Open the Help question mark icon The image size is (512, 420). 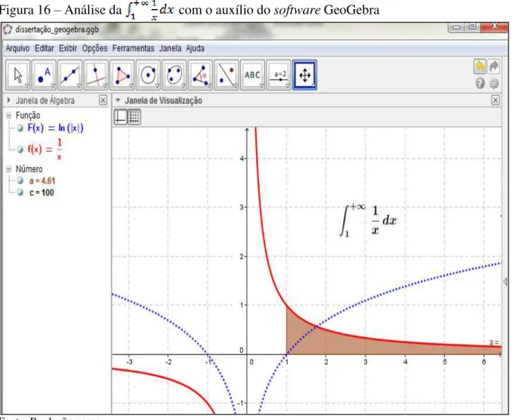480,84
